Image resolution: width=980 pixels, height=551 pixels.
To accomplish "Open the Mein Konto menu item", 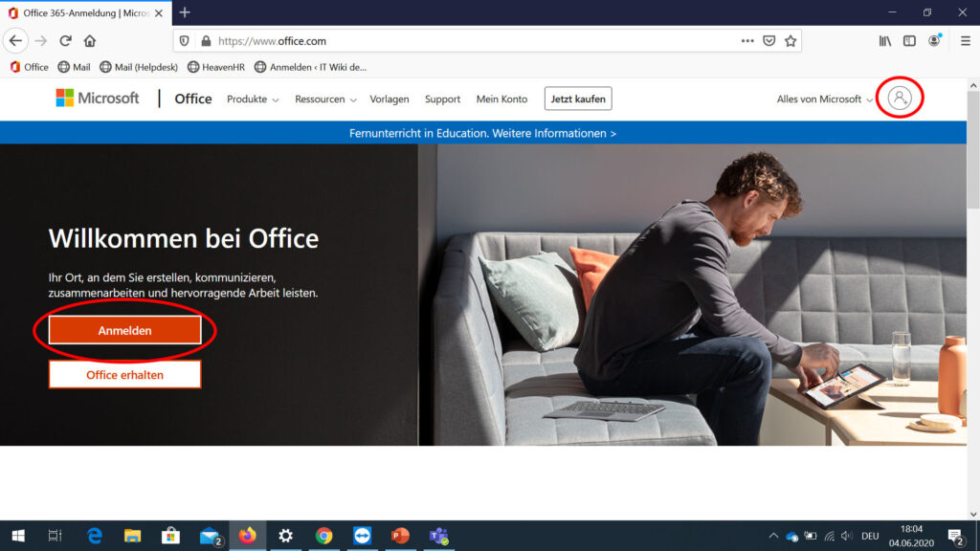I will [x=501, y=99].
